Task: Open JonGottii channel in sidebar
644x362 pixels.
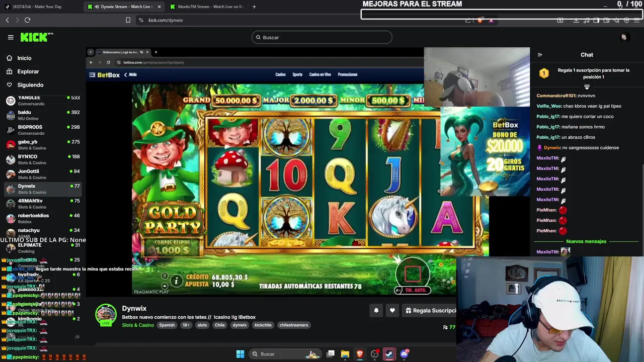Action: [x=42, y=174]
